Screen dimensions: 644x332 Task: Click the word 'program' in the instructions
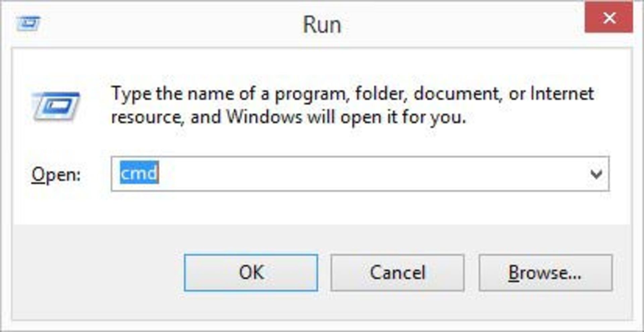pos(310,94)
